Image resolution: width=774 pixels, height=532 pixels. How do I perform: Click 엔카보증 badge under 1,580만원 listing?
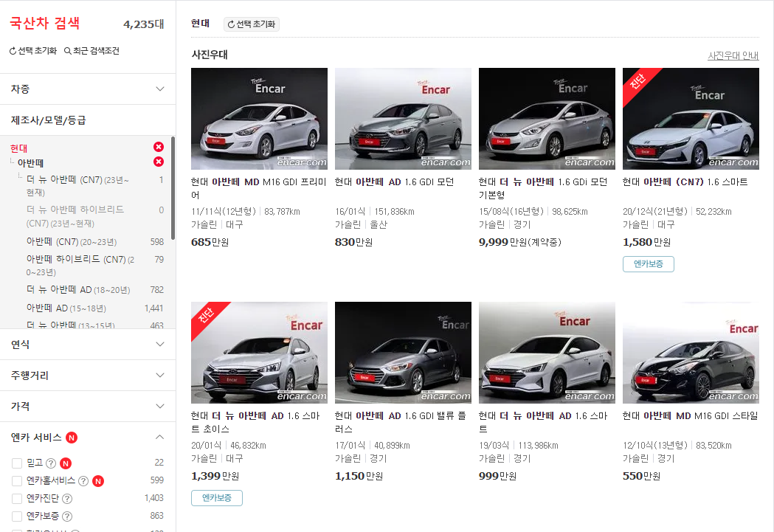(648, 264)
